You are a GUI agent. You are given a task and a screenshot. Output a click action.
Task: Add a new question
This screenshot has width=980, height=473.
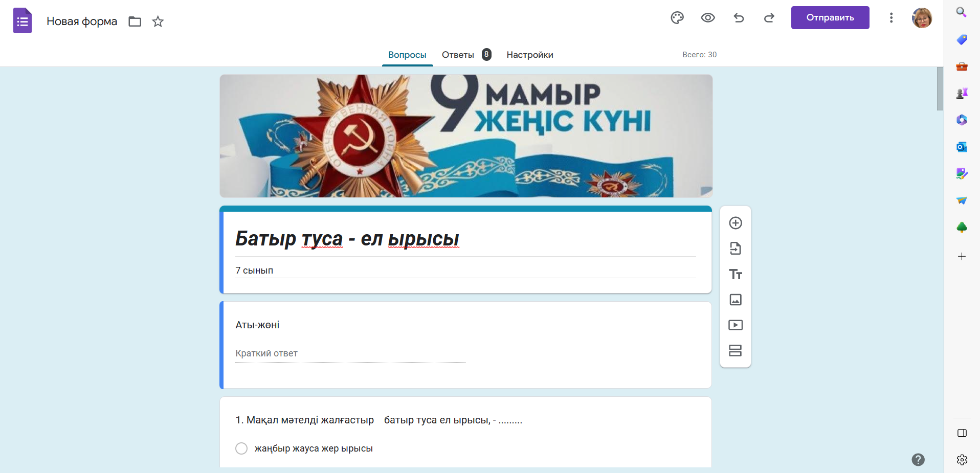(x=736, y=223)
